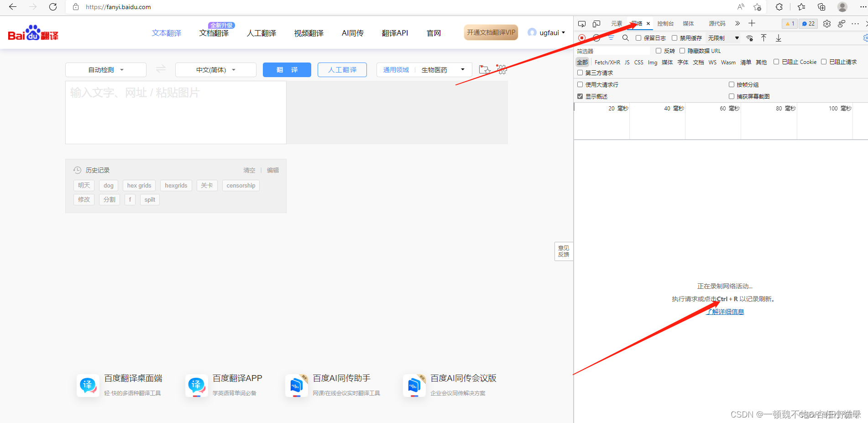Enable the 保留日志 checkbox
This screenshot has width=868, height=423.
click(638, 38)
